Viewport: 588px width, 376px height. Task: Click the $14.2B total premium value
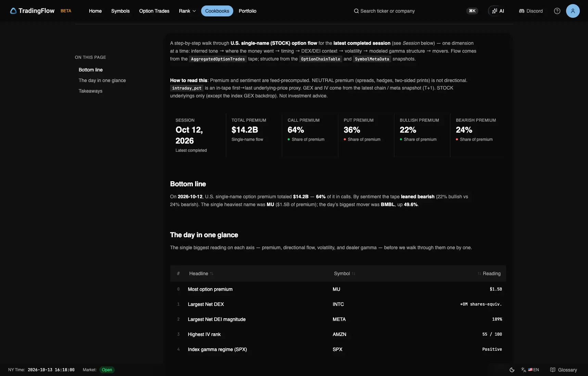coord(245,130)
